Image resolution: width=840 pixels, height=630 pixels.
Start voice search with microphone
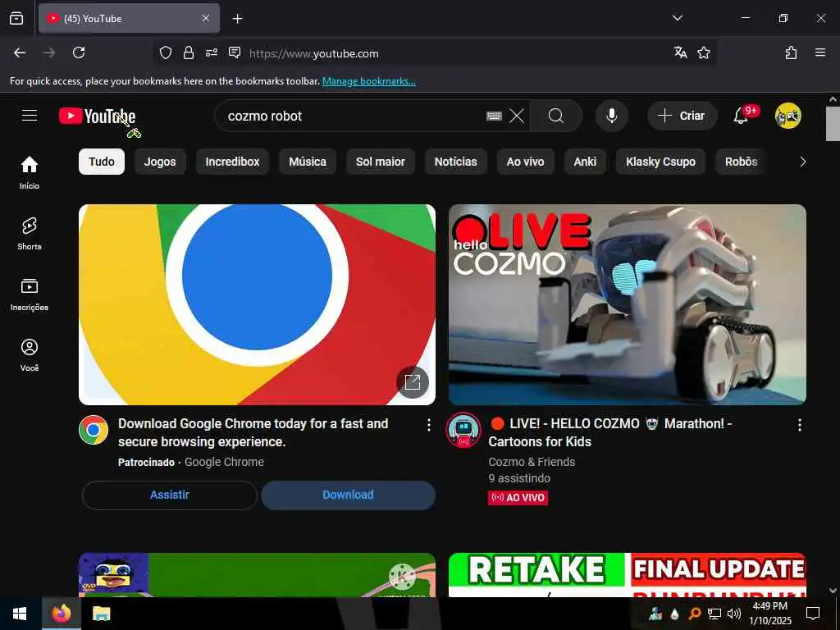click(x=612, y=116)
